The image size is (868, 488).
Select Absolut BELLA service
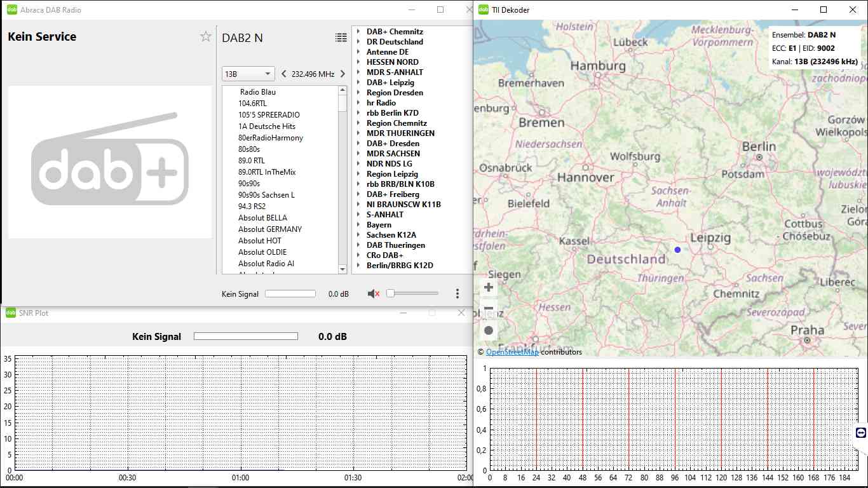pyautogui.click(x=262, y=218)
